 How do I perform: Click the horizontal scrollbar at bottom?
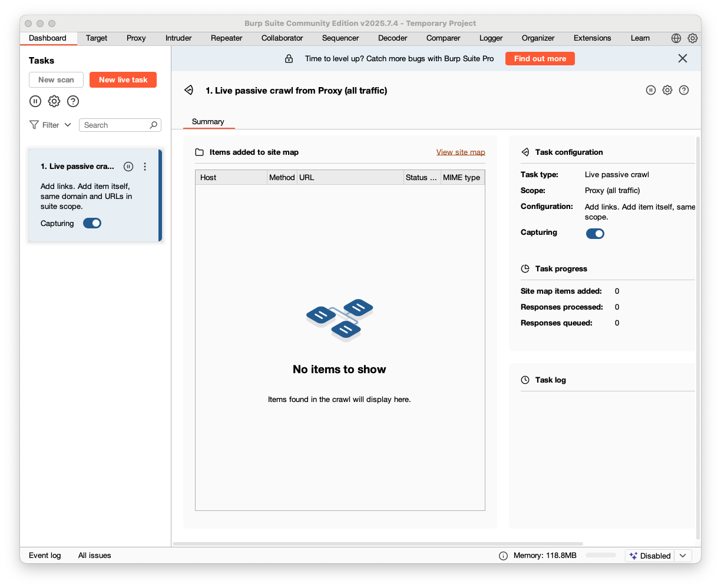coord(378,544)
